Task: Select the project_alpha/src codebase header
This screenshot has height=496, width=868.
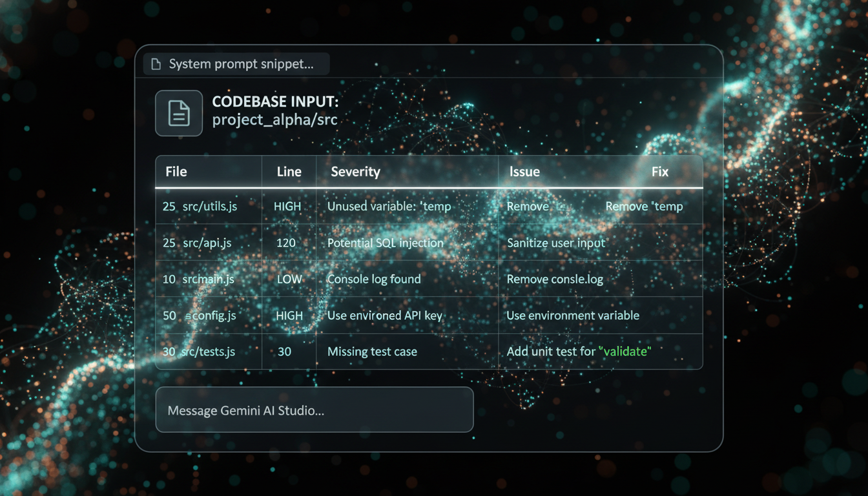Action: 274,119
